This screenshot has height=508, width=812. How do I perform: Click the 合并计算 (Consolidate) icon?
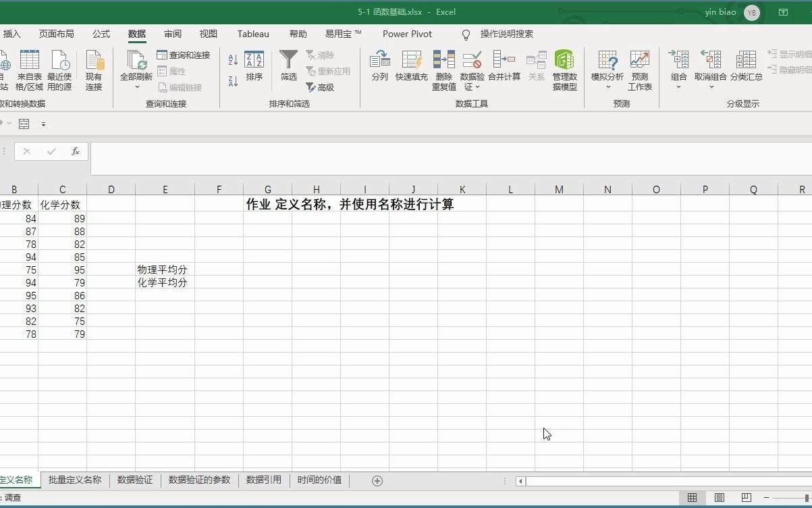click(x=505, y=65)
